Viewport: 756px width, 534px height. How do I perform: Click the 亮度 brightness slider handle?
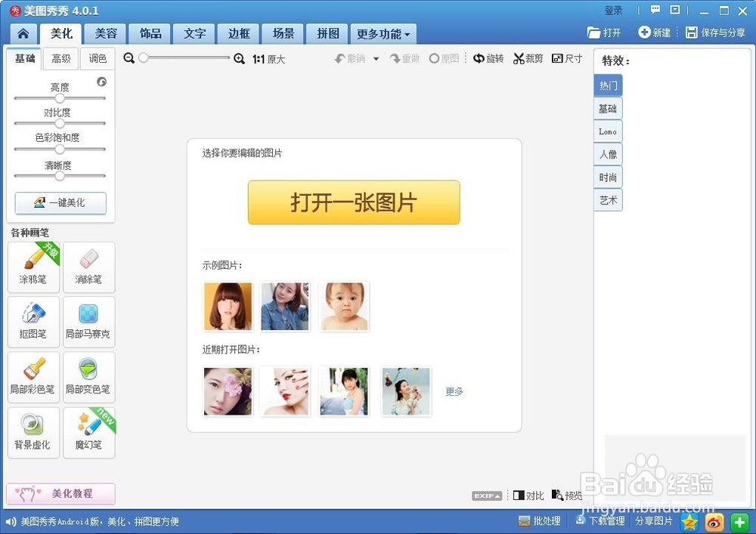pos(60,98)
